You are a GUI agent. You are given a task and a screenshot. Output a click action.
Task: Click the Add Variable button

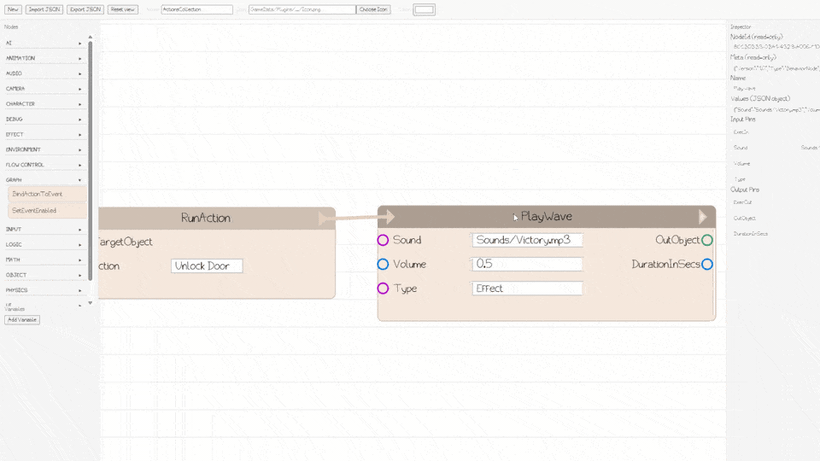21,319
